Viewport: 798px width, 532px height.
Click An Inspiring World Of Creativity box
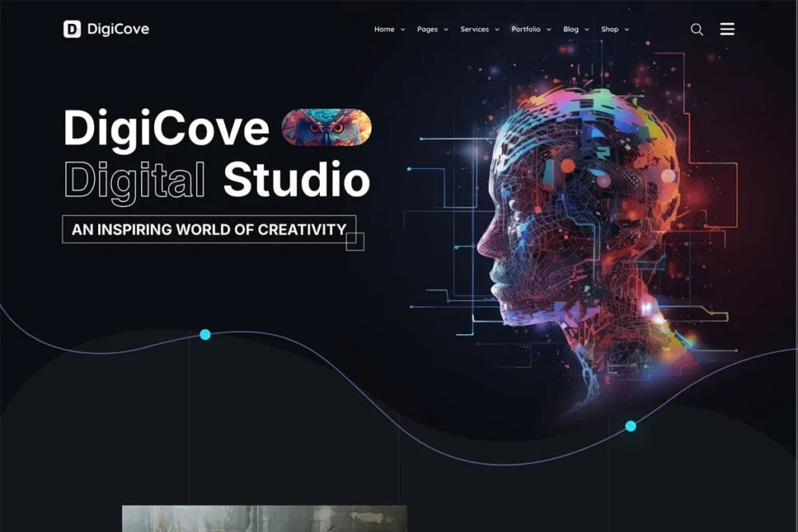tap(209, 230)
